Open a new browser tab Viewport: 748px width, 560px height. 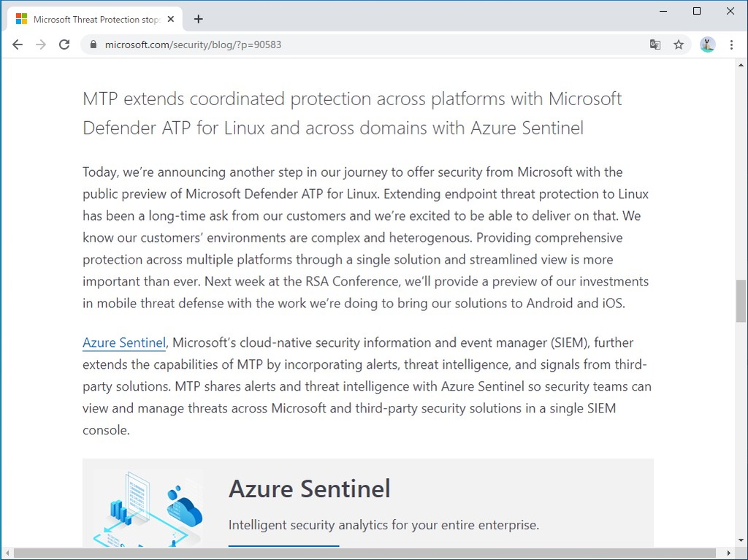tap(198, 19)
